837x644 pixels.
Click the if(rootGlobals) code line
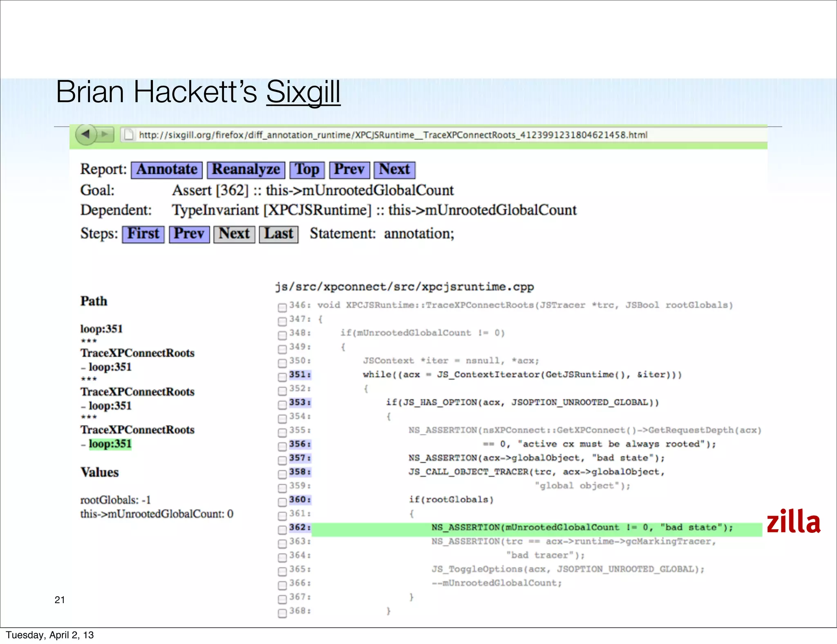point(451,500)
